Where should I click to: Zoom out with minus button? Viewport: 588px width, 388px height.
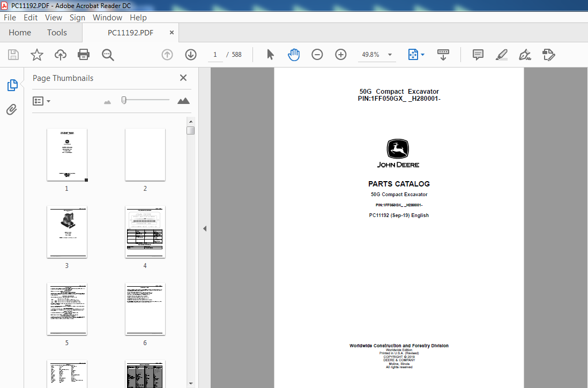coord(317,55)
